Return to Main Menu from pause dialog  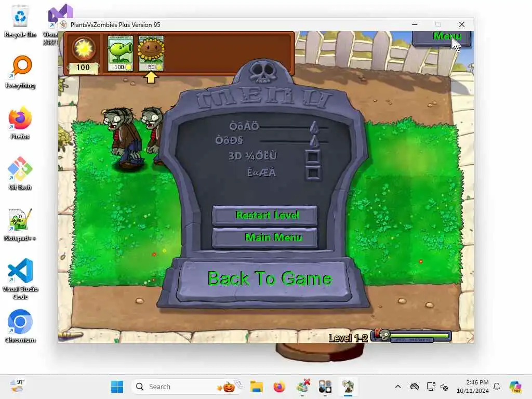coord(265,237)
